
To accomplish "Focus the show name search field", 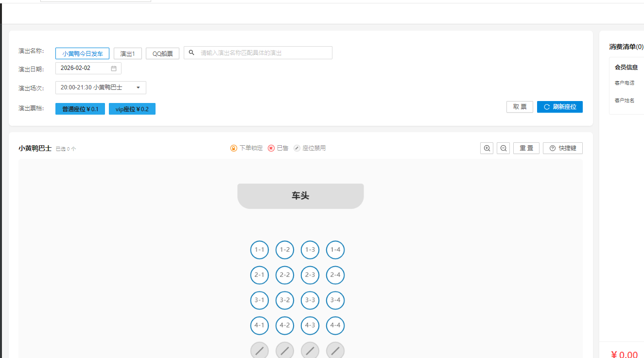I will pyautogui.click(x=262, y=53).
